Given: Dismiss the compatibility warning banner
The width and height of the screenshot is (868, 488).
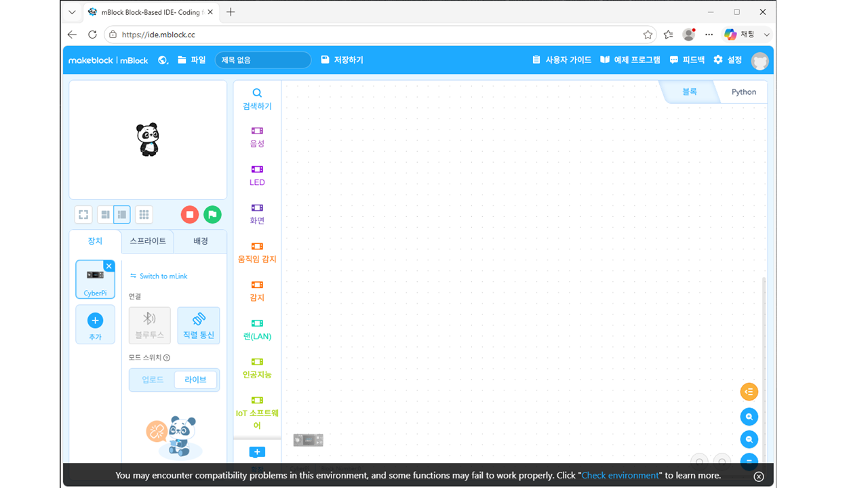Looking at the screenshot, I should click(x=759, y=476).
